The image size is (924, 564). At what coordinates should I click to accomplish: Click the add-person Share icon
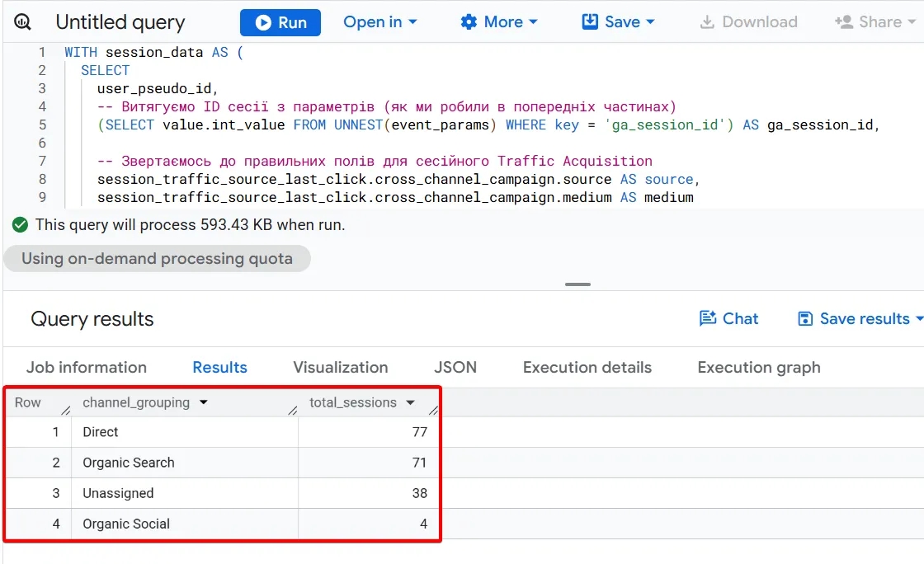pyautogui.click(x=844, y=22)
